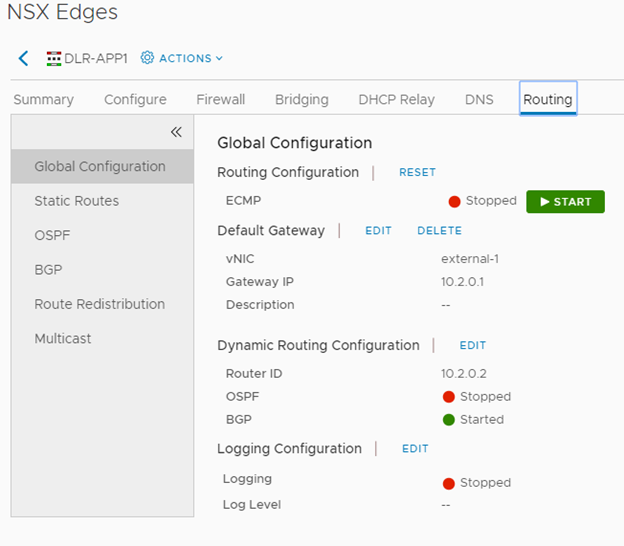Click the Log Level label
The width and height of the screenshot is (624, 546).
tap(252, 505)
